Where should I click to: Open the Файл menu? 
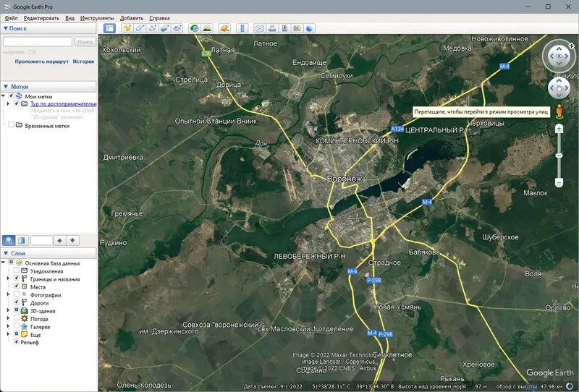11,18
